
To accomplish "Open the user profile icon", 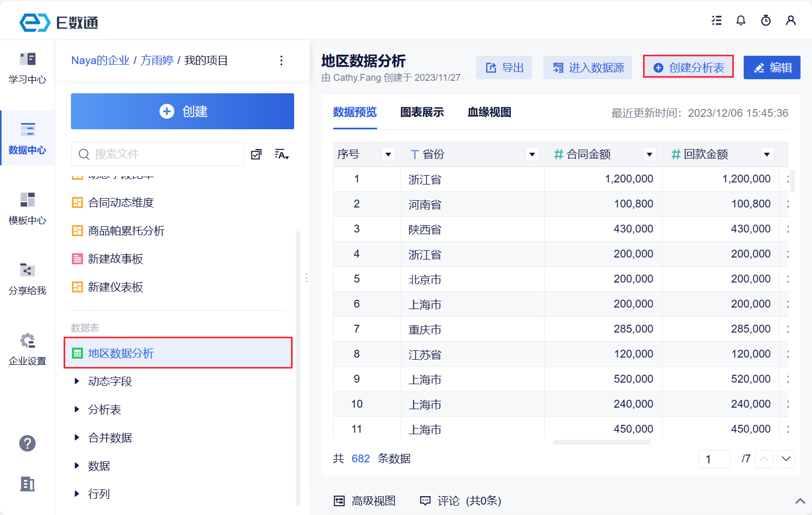I will (791, 20).
